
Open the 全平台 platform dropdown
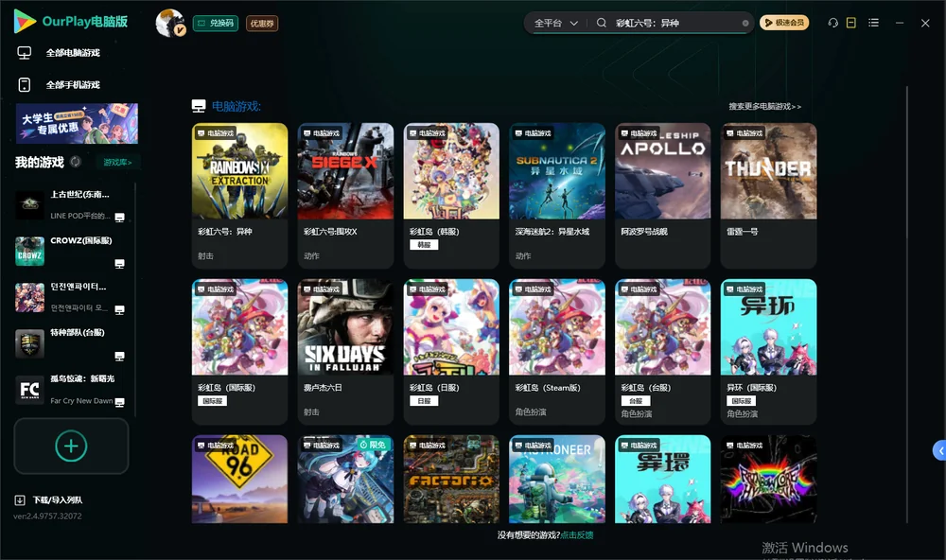tap(555, 23)
